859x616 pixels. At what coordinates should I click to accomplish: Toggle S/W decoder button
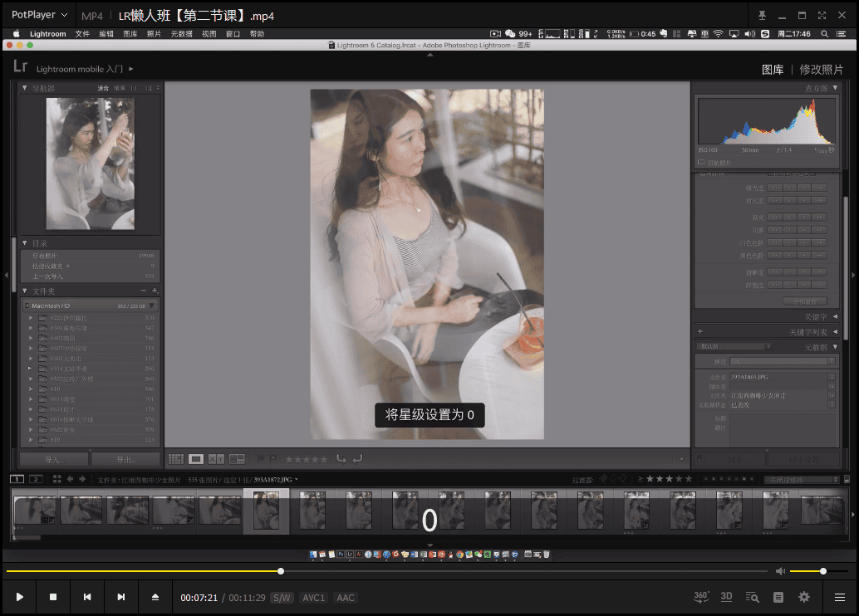click(x=282, y=598)
